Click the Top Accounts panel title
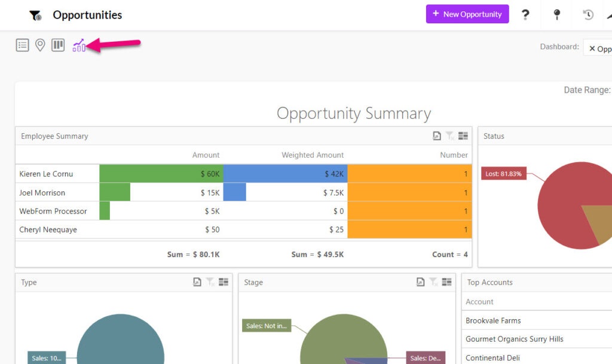612x364 pixels. [490, 282]
